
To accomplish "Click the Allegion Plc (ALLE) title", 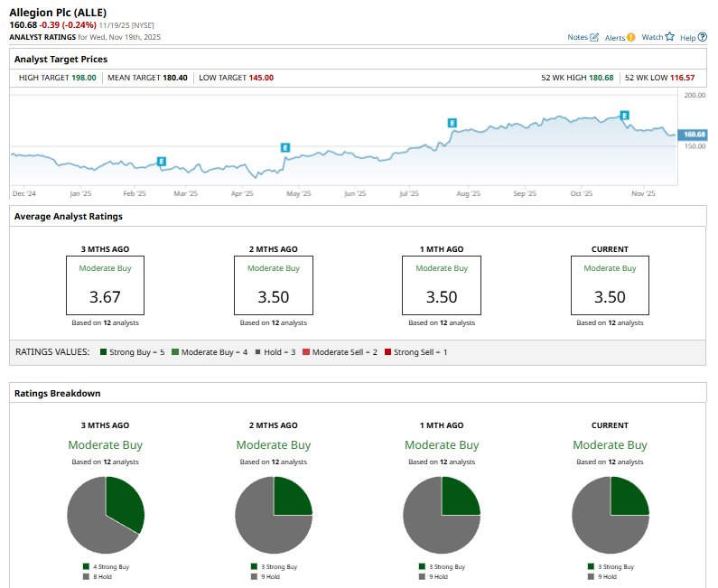I will (x=57, y=10).
